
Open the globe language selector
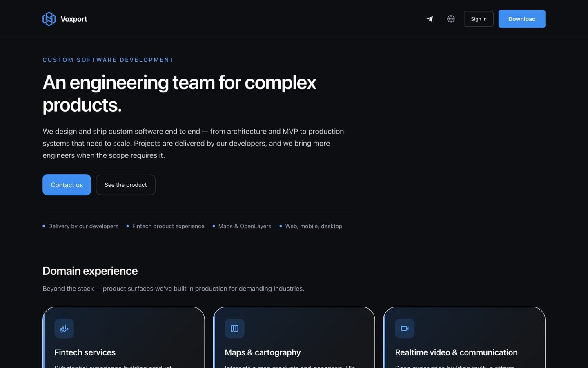451,19
